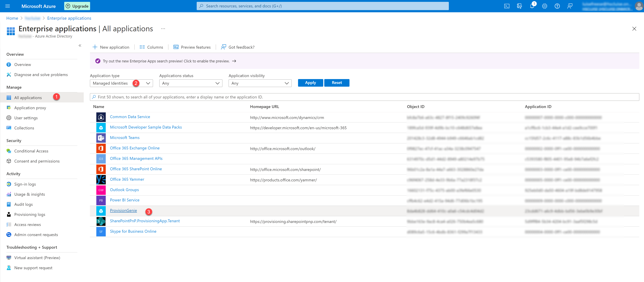
Task: Click the Reset filters button
Action: [x=336, y=83]
